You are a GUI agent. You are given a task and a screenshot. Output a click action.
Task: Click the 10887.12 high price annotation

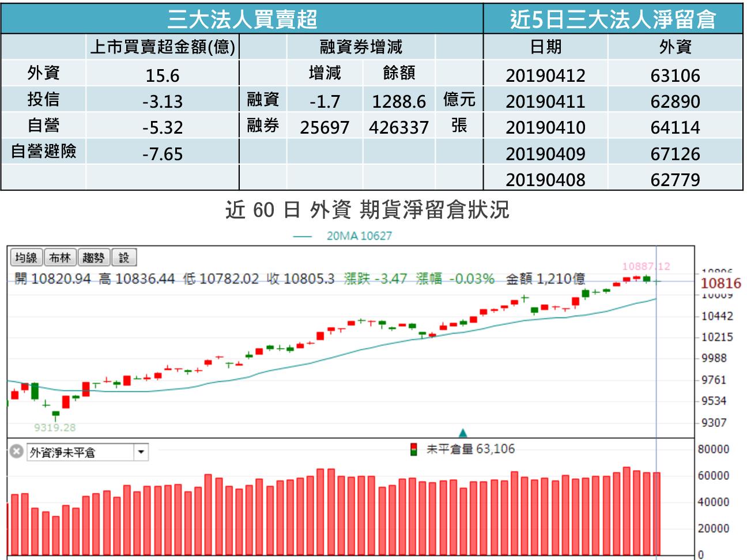click(x=646, y=266)
